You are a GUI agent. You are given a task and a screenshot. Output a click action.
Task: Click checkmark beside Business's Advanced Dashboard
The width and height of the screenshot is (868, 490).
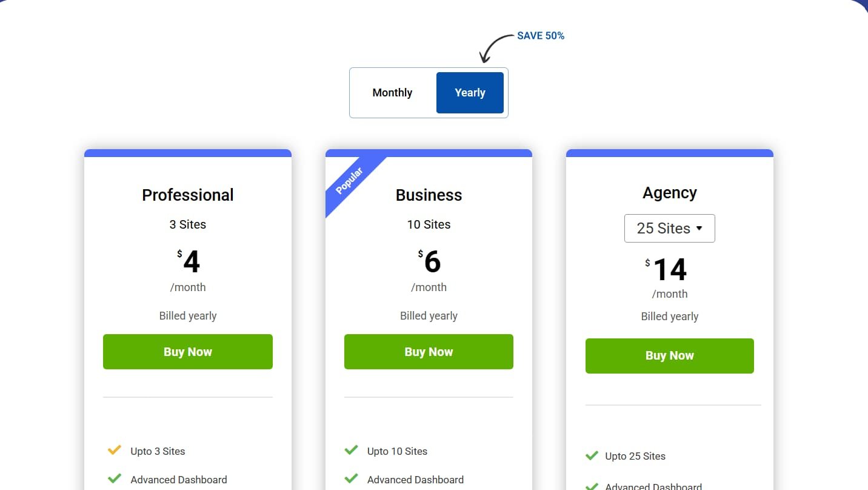[351, 479]
